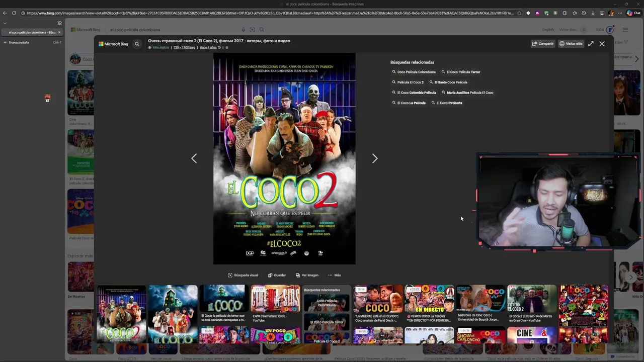Open the kino.mail.ru source link

[x=161, y=47]
